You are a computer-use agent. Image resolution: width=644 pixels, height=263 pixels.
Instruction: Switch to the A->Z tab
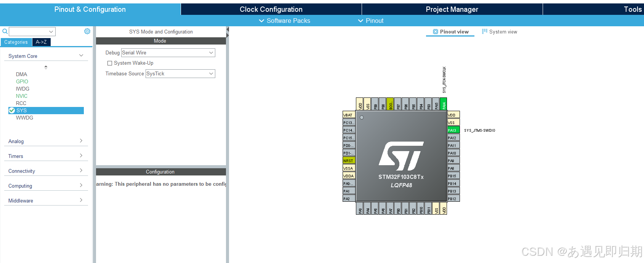coord(41,42)
